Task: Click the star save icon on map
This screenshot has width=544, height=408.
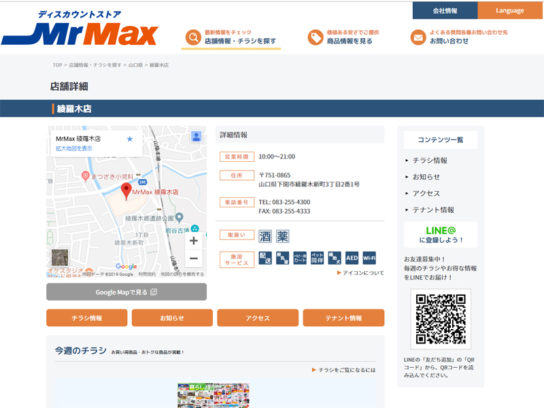Action: pos(130,139)
